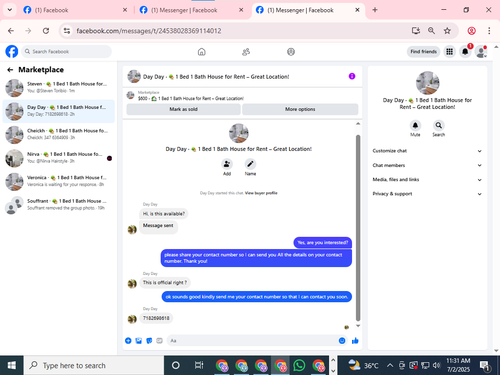This screenshot has height=375, width=500.
Task: Expand Chat members section
Action: coord(427,165)
